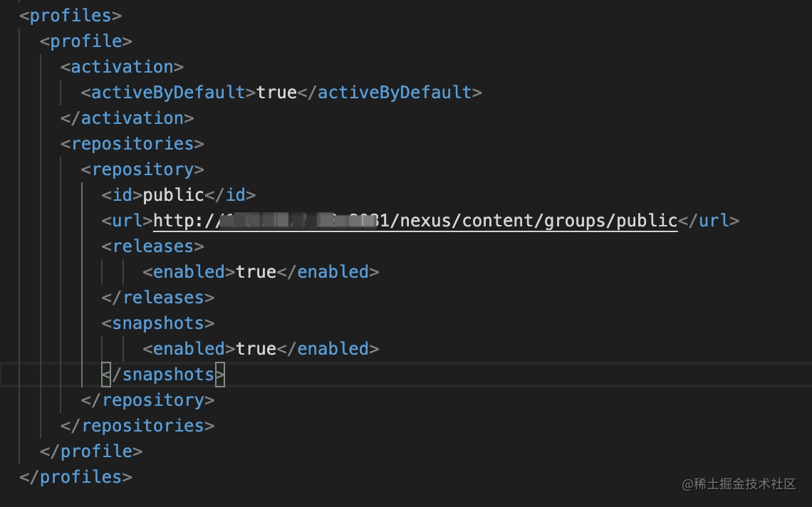Click the opening <activation> tag
This screenshot has width=812, height=507.
pos(122,67)
